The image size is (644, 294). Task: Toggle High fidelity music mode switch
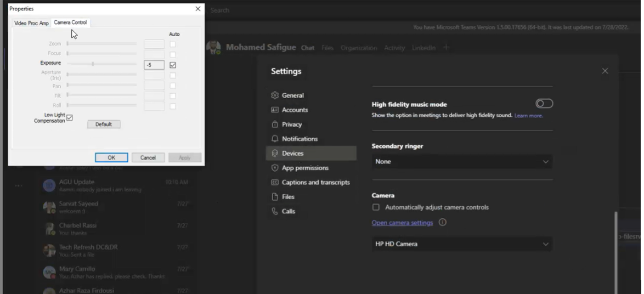(x=544, y=104)
